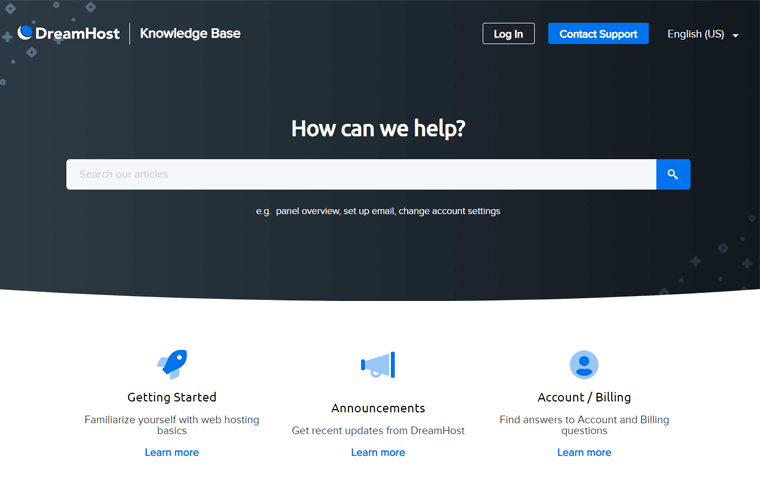The height and width of the screenshot is (477, 760).
Task: Click 'Get recent updates from DreamHost' description
Action: pos(378,430)
